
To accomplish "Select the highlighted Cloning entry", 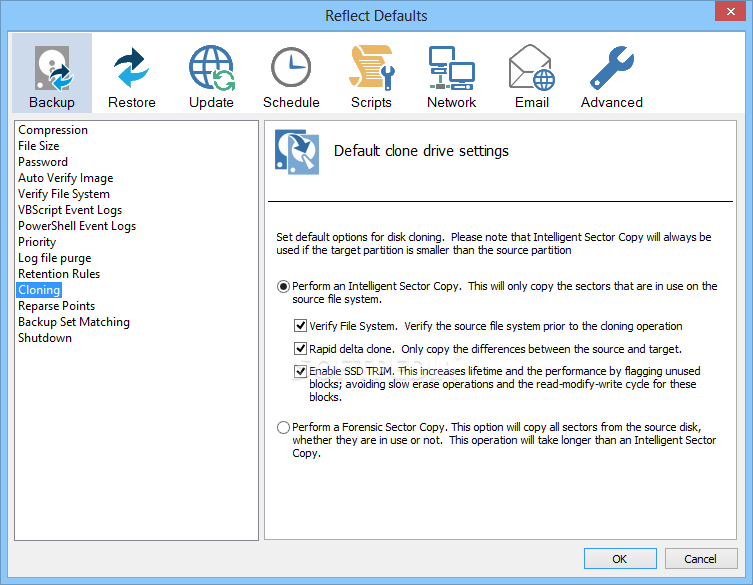I will pos(39,290).
